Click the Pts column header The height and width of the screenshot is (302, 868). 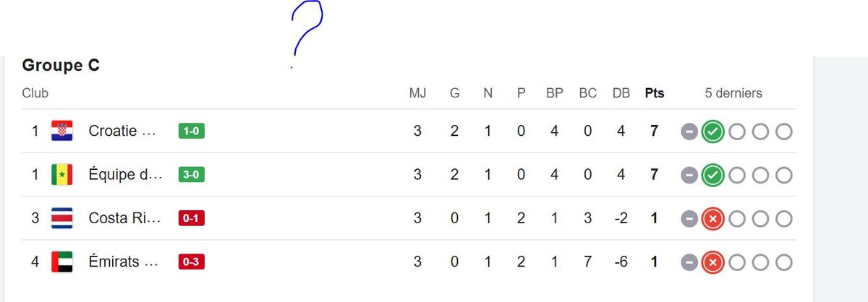pos(655,93)
